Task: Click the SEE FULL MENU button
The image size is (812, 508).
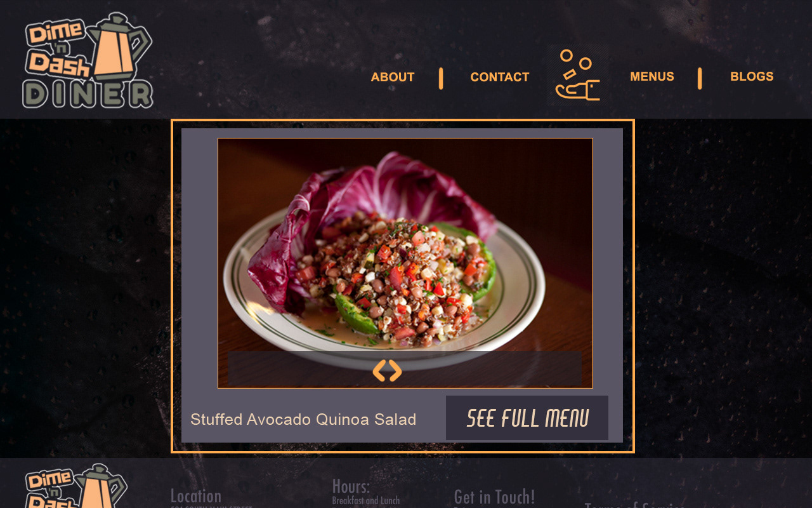Action: 527,418
